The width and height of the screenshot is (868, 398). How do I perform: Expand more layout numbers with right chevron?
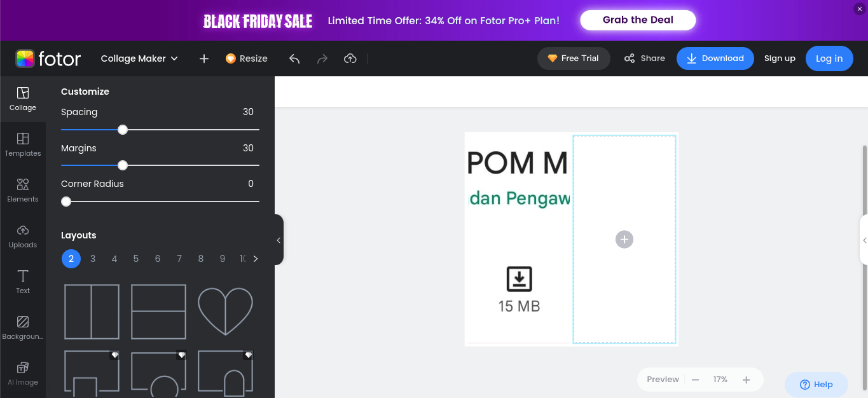tap(256, 259)
